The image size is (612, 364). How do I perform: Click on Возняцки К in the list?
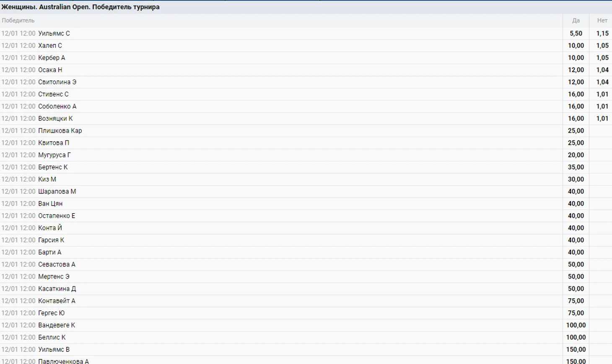coord(55,119)
